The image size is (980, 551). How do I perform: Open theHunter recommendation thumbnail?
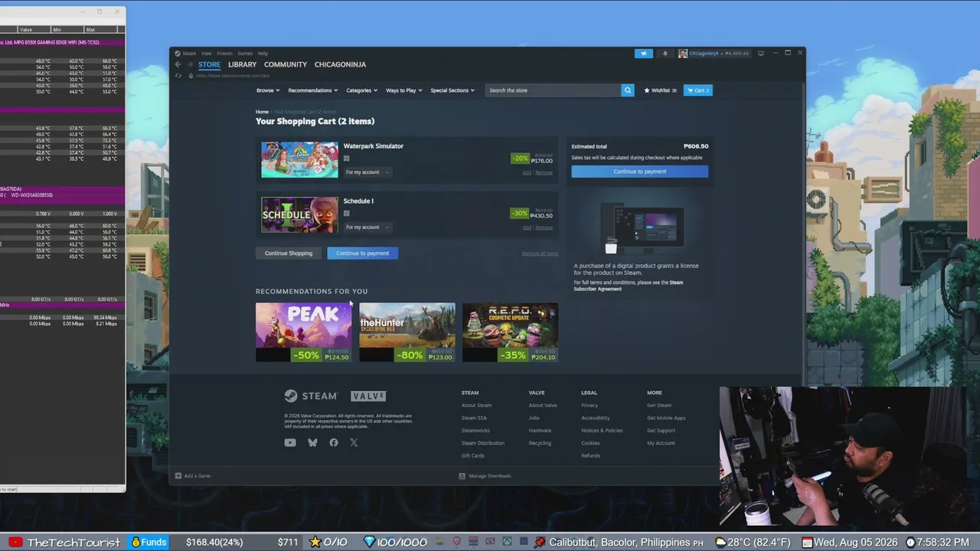(x=407, y=332)
